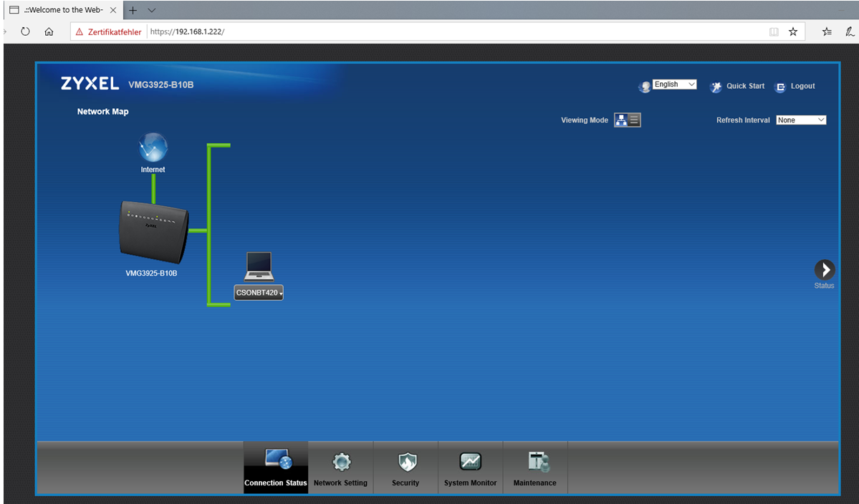This screenshot has width=859, height=504.
Task: Click the Internet globe icon
Action: coord(153,147)
